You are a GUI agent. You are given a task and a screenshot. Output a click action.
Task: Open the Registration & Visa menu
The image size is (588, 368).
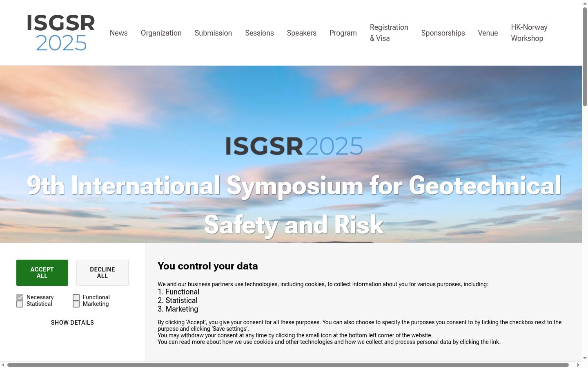tap(389, 33)
